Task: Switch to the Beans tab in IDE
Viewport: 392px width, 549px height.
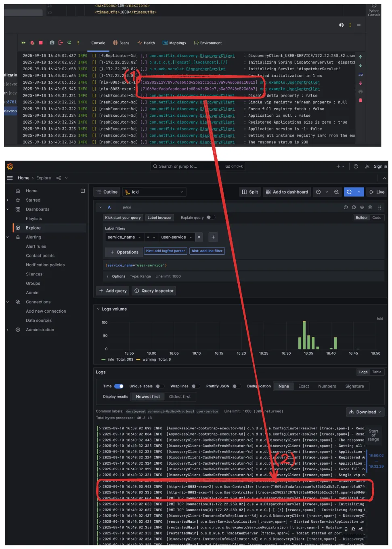Action: point(121,43)
